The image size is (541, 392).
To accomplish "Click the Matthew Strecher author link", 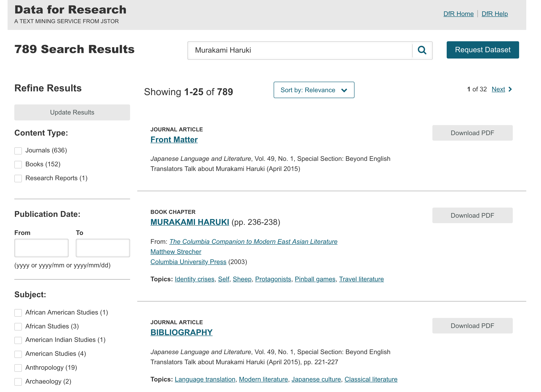I will point(176,252).
